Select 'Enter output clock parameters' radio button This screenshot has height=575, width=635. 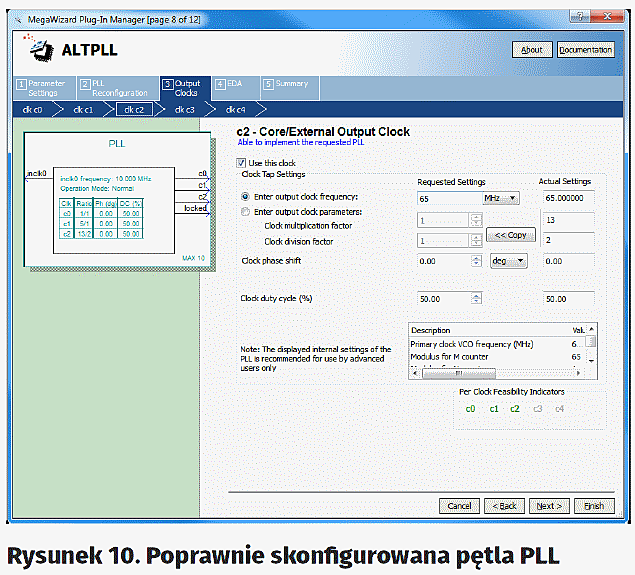[x=246, y=212]
